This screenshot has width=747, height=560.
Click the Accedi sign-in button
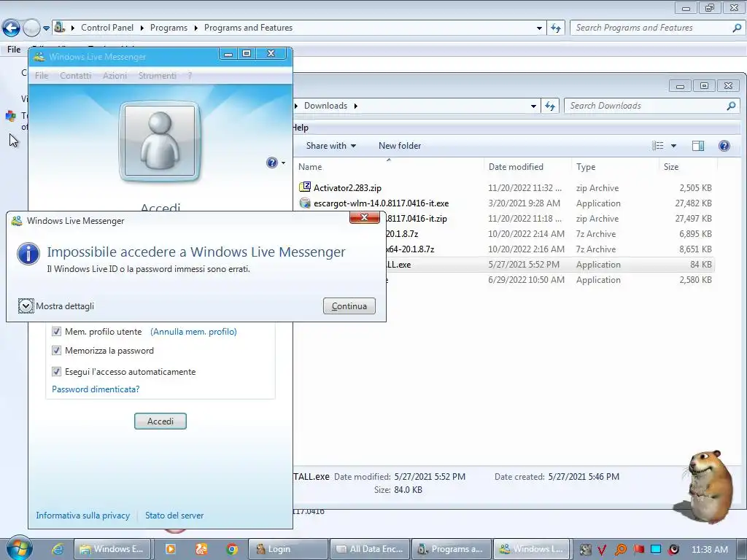[160, 421]
